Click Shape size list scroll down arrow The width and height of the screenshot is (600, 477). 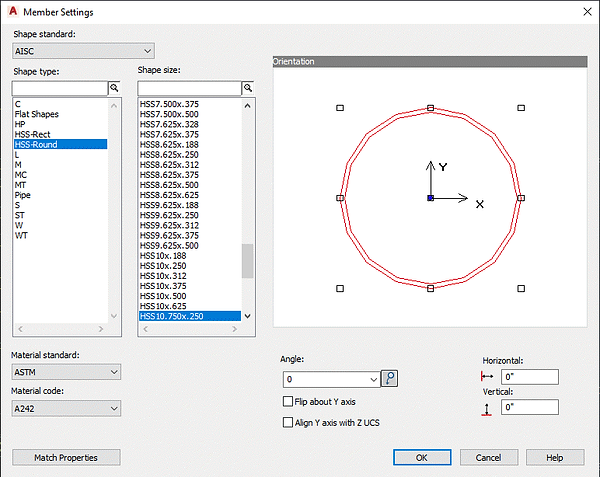coord(248,316)
